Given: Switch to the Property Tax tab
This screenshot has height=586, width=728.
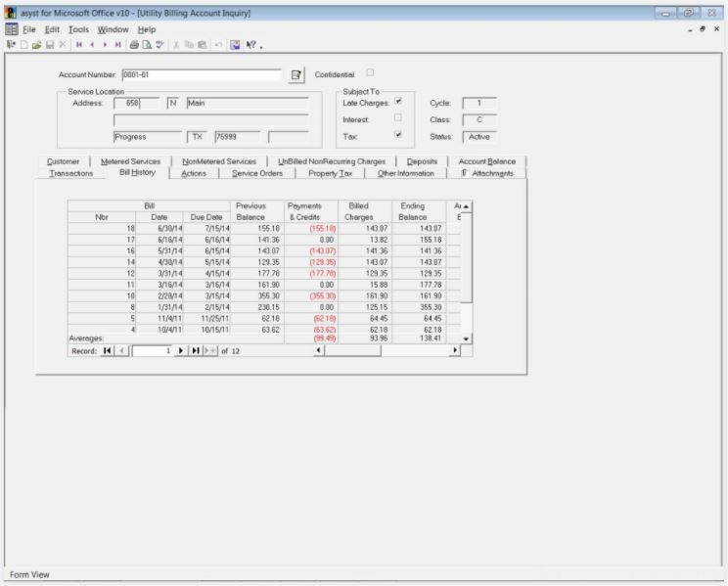Looking at the screenshot, I should point(330,173).
